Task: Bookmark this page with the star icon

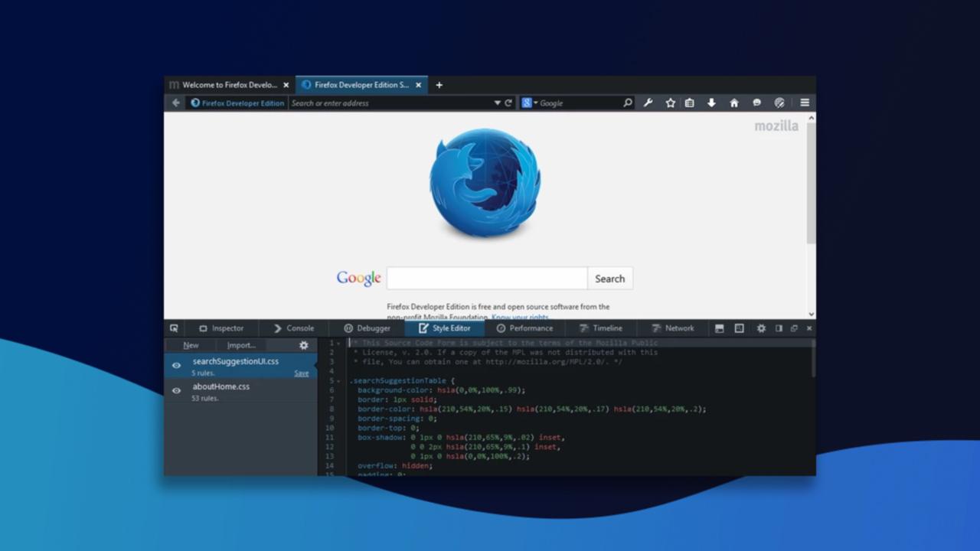Action: coord(669,102)
